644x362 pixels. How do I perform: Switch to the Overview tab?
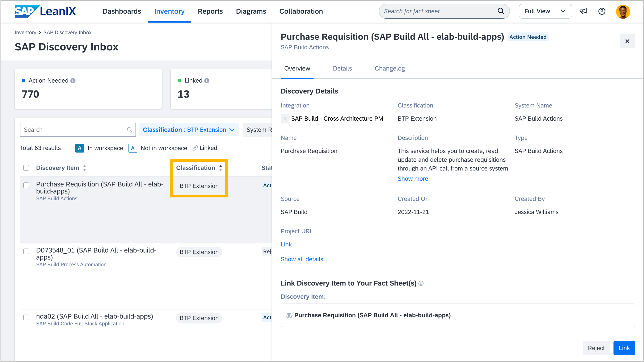point(297,69)
